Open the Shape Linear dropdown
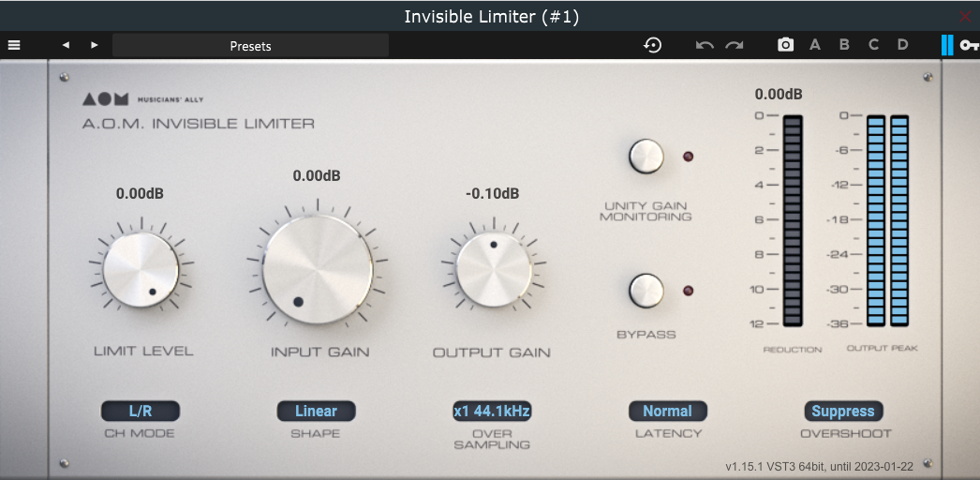Image resolution: width=980 pixels, height=480 pixels. click(317, 412)
